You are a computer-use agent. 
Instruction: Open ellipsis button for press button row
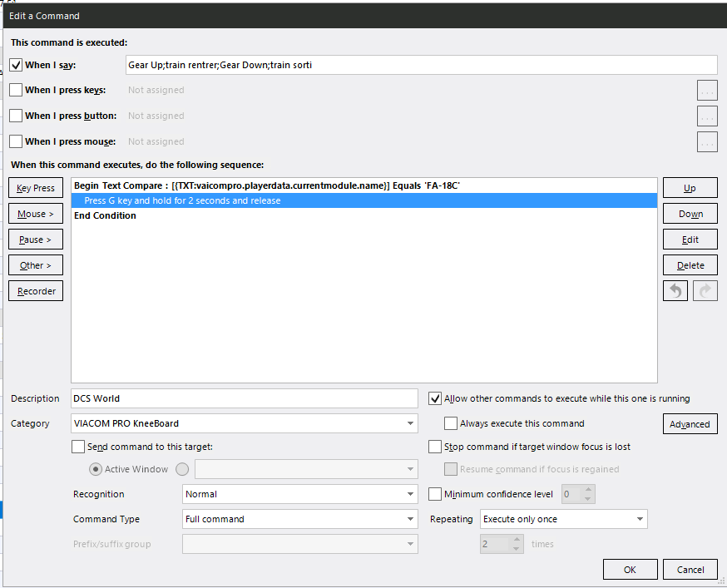(x=707, y=116)
